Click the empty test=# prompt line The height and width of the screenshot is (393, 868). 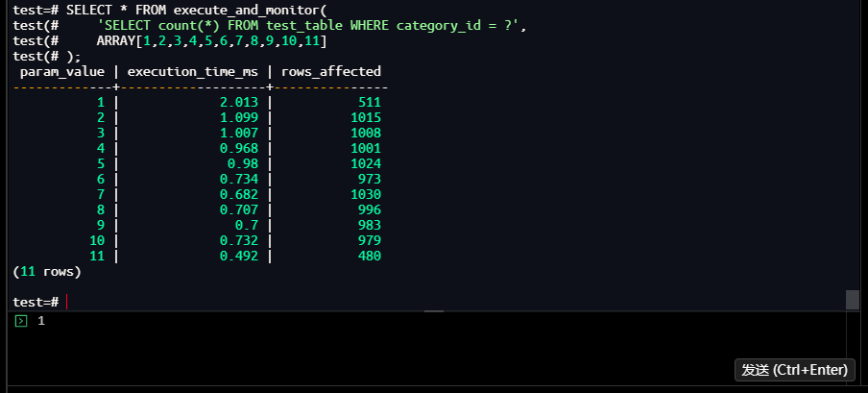(x=38, y=302)
